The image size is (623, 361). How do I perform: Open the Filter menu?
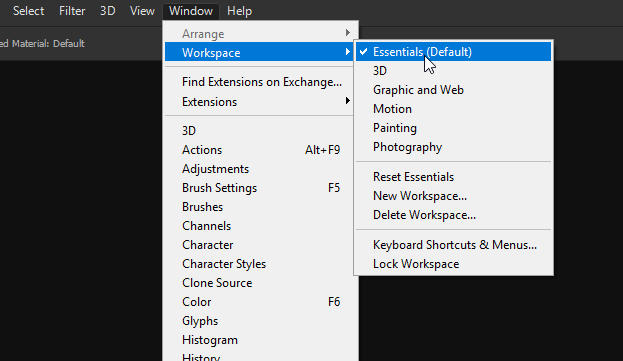coord(72,11)
